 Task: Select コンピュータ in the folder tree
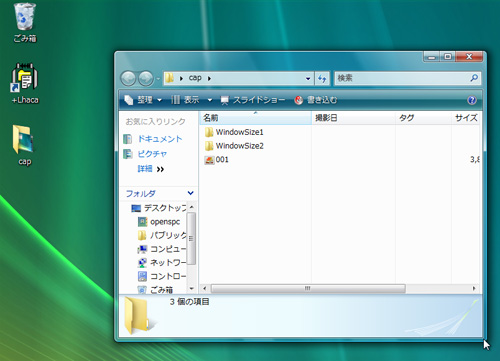pyautogui.click(x=162, y=249)
